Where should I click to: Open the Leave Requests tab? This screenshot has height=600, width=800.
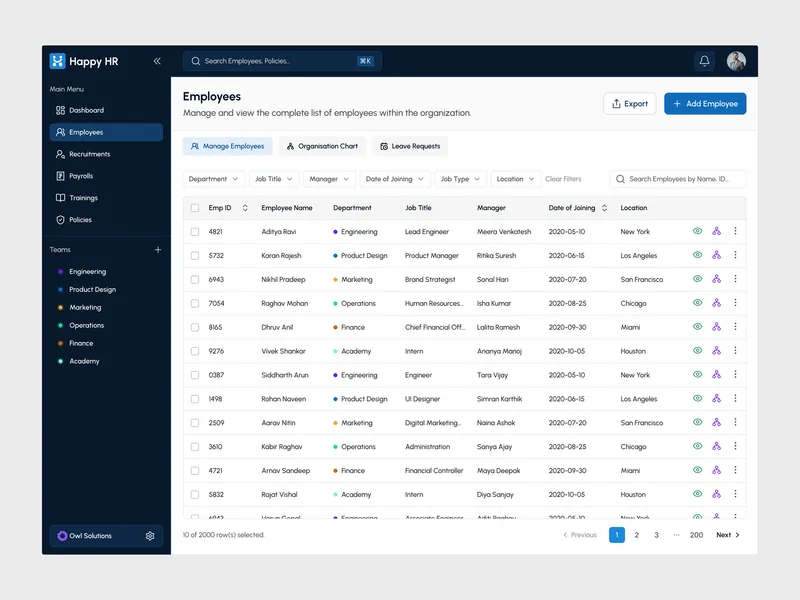[411, 146]
